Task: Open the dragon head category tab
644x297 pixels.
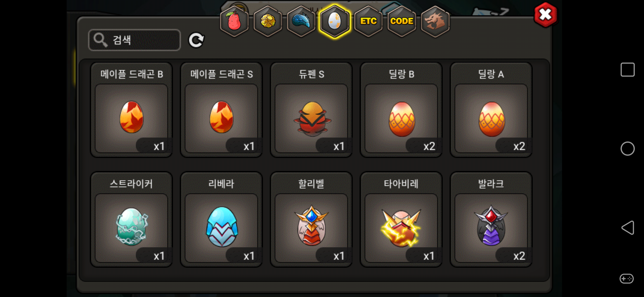Action: coord(435,21)
